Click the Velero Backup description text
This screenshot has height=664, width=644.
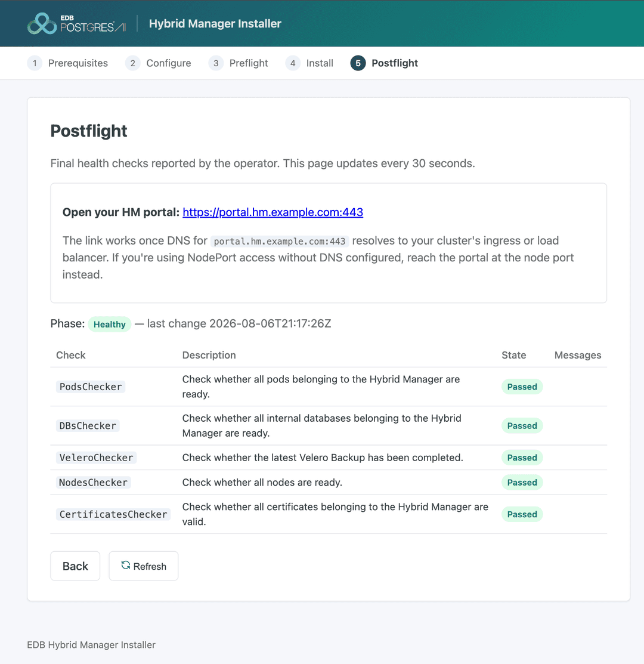(x=323, y=458)
